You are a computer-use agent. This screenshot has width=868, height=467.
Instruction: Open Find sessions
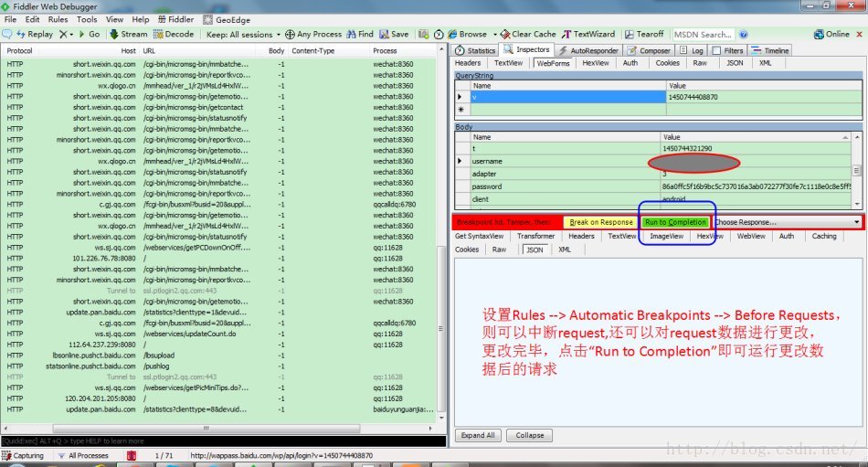360,35
